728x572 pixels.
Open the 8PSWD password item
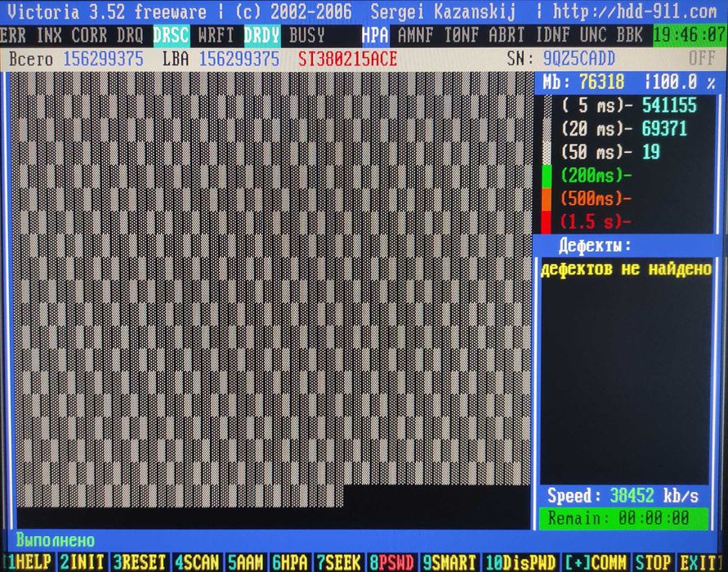tap(391, 562)
